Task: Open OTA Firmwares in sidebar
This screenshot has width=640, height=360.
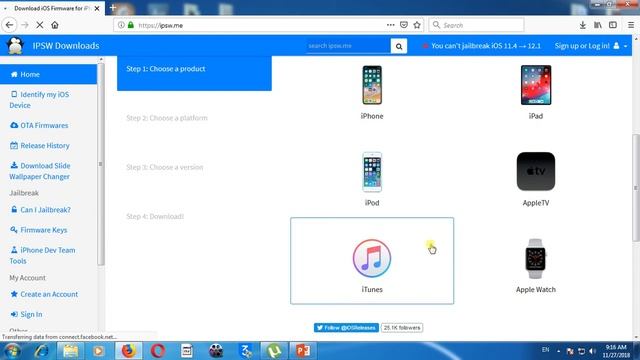Action: point(39,125)
